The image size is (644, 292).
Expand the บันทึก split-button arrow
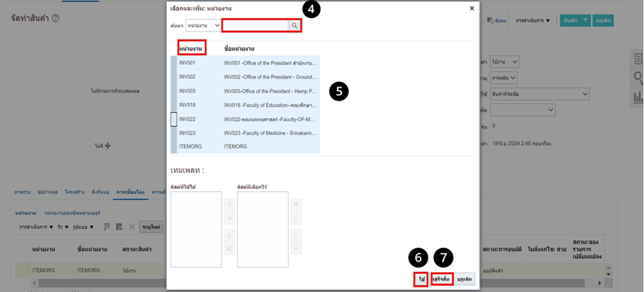(586, 21)
